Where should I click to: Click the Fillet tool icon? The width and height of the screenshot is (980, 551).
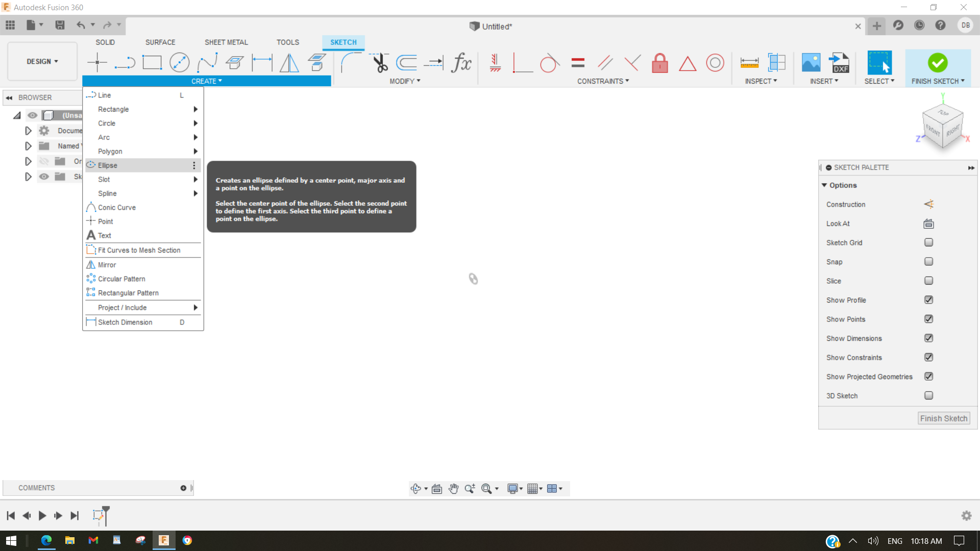351,63
